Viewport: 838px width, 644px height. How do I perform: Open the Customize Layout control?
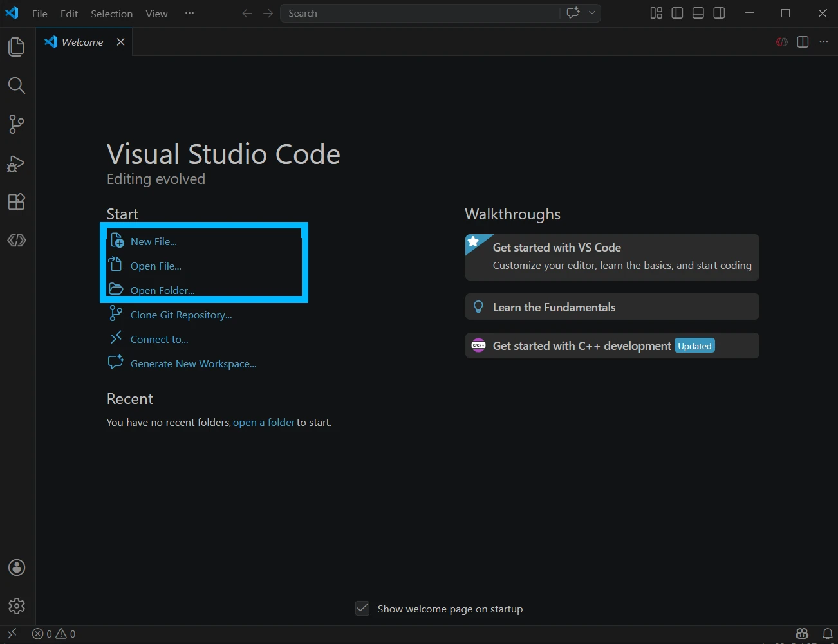[x=656, y=13]
